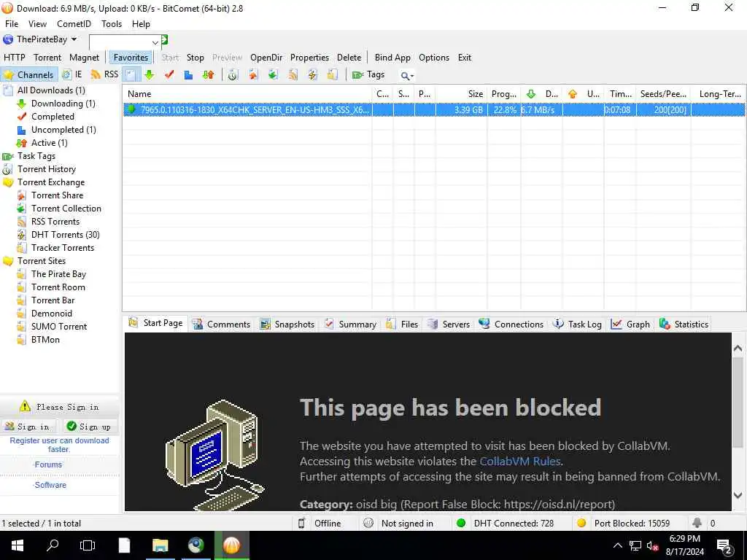Click the yellow Port Blocked status indicator
Screen dimensions: 747x560
581,523
